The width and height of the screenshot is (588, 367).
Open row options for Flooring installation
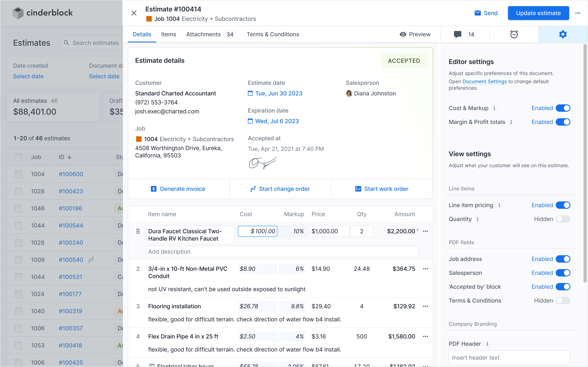click(425, 306)
